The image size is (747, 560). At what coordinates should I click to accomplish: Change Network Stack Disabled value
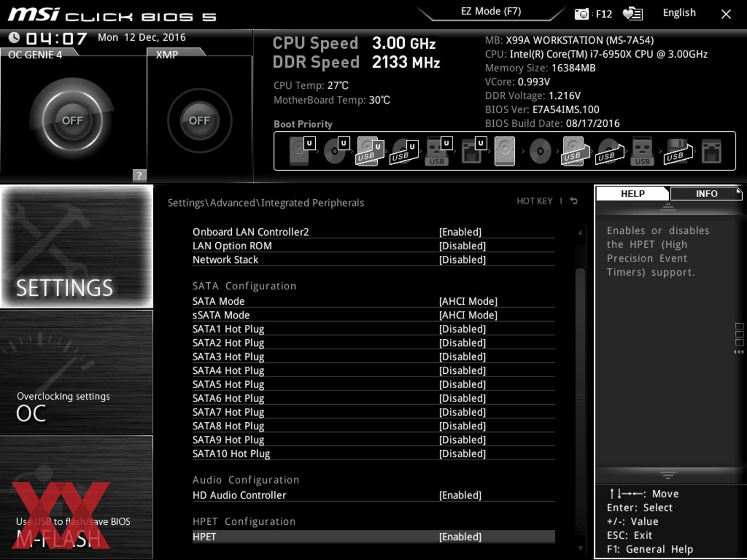click(462, 260)
